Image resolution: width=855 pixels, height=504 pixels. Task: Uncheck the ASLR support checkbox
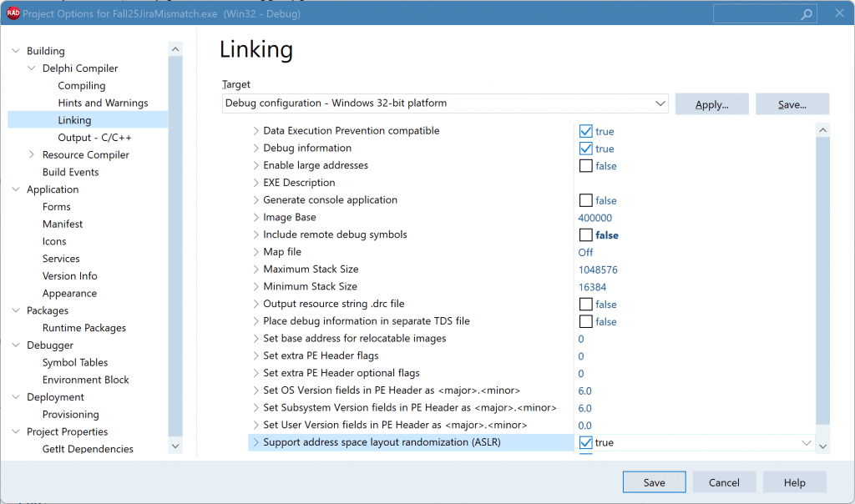tap(585, 442)
